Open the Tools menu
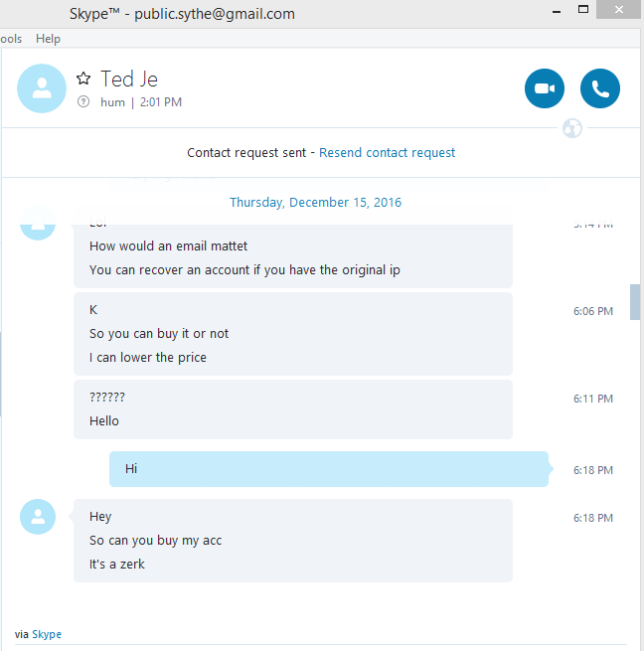Viewport: 644px width, 651px height. (11, 39)
